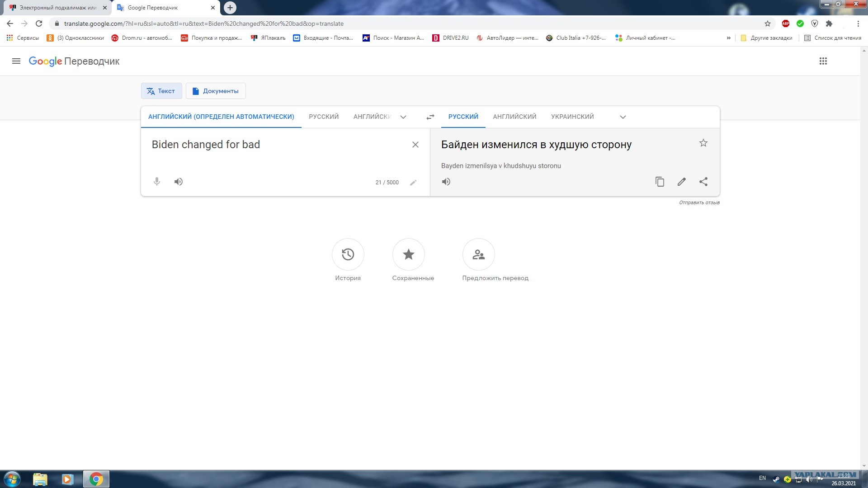Image resolution: width=868 pixels, height=488 pixels.
Task: Open the Одноклассники bookmark
Action: point(75,38)
